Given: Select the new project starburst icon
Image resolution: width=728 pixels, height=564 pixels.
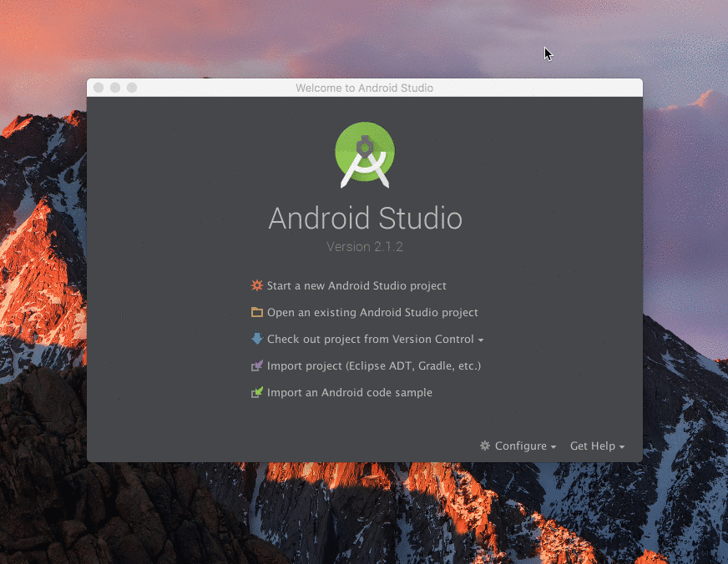Looking at the screenshot, I should (x=257, y=285).
